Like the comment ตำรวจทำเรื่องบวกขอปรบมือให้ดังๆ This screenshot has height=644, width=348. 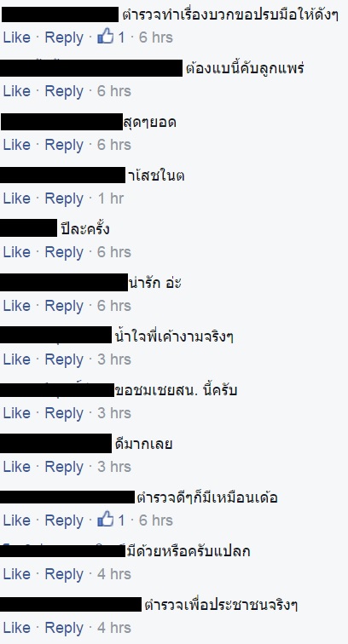click(17, 37)
